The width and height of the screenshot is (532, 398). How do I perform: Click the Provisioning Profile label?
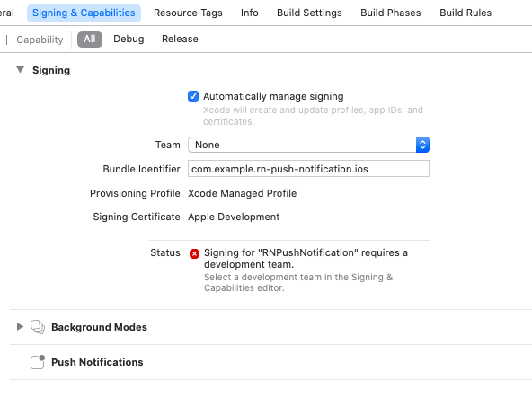pyautogui.click(x=135, y=193)
